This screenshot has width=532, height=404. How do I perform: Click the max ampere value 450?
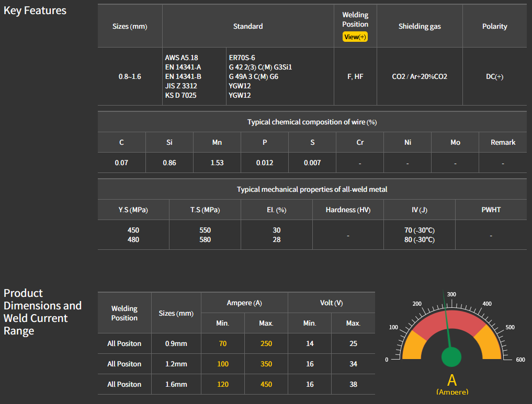pos(266,384)
